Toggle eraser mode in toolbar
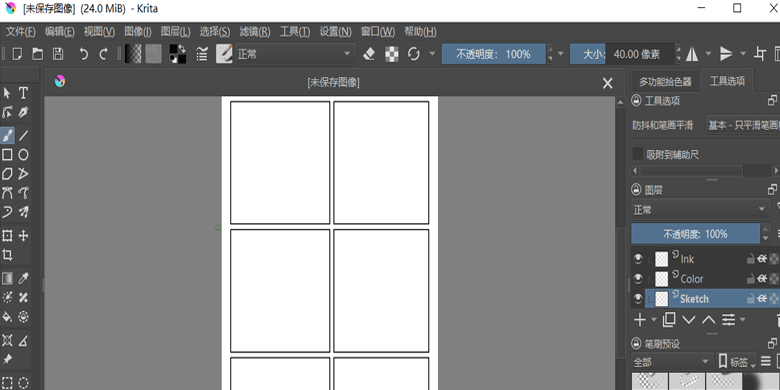Viewport: 780px width, 390px height. tap(369, 54)
